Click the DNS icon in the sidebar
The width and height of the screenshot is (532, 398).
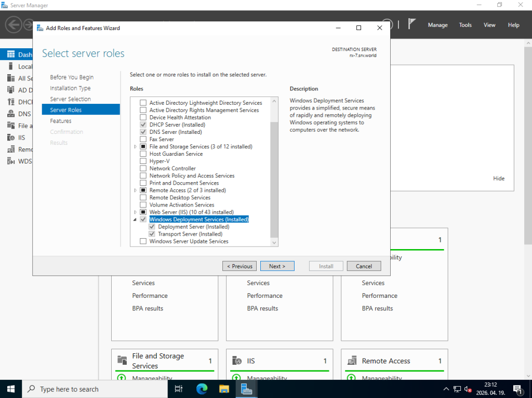tap(10, 114)
